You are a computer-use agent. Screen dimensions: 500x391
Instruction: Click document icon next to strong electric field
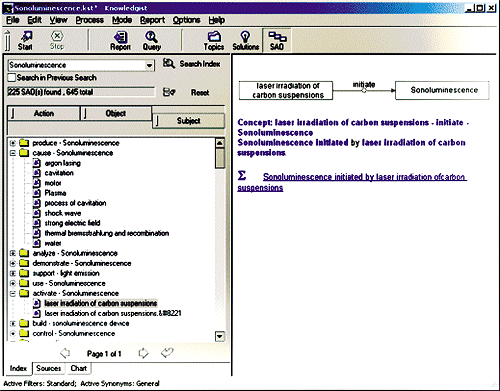tap(37, 223)
